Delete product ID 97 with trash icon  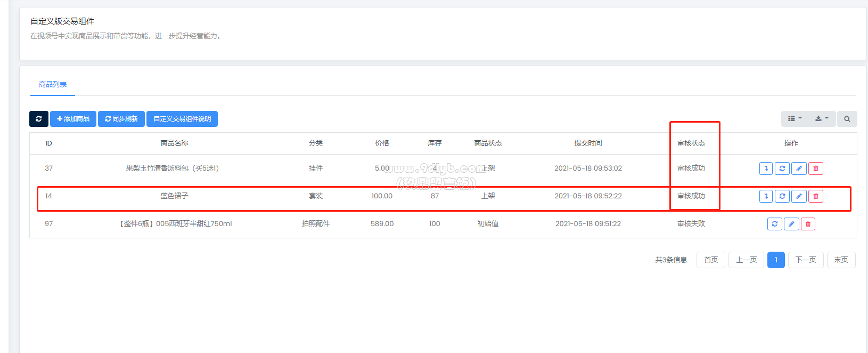click(808, 224)
